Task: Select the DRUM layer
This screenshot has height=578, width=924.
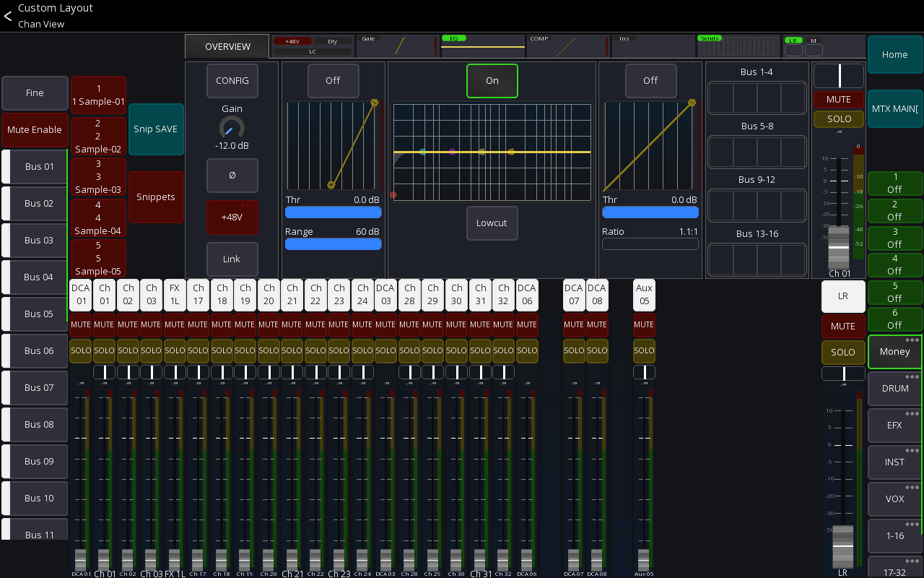Action: pyautogui.click(x=894, y=389)
